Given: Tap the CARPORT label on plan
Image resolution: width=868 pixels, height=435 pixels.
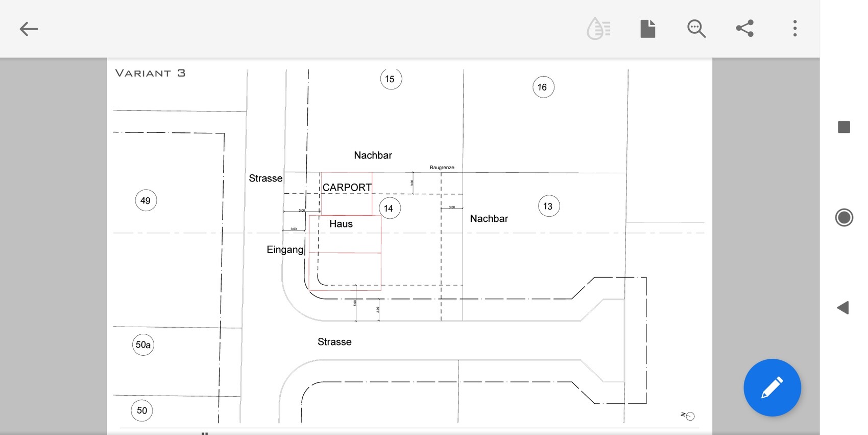Looking at the screenshot, I should 347,188.
